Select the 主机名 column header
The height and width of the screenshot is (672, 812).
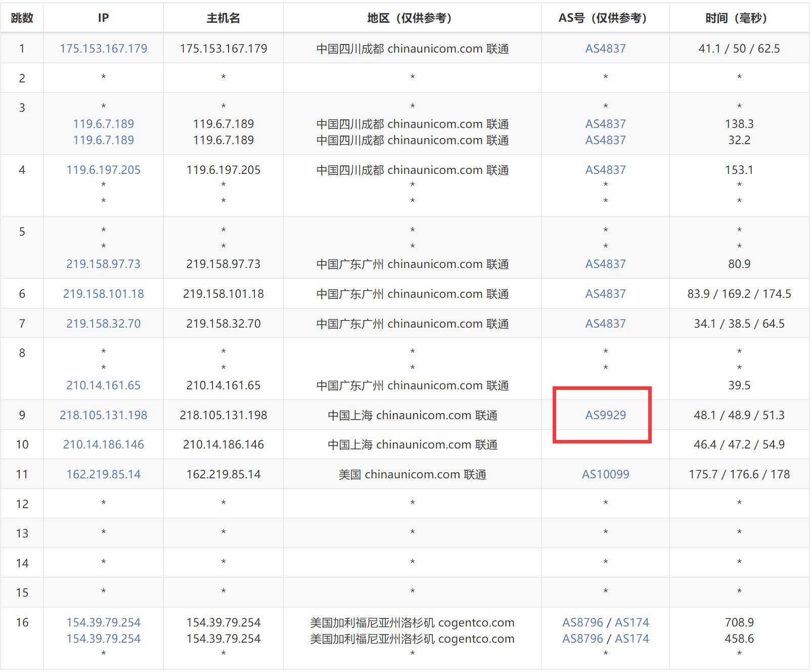[223, 18]
